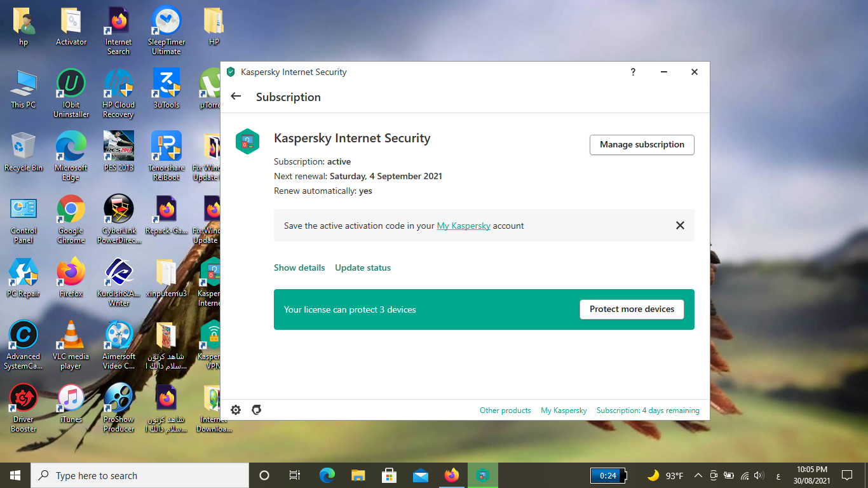This screenshot has width=868, height=488.
Task: Select Control Panel desktop icon
Action: (x=24, y=220)
